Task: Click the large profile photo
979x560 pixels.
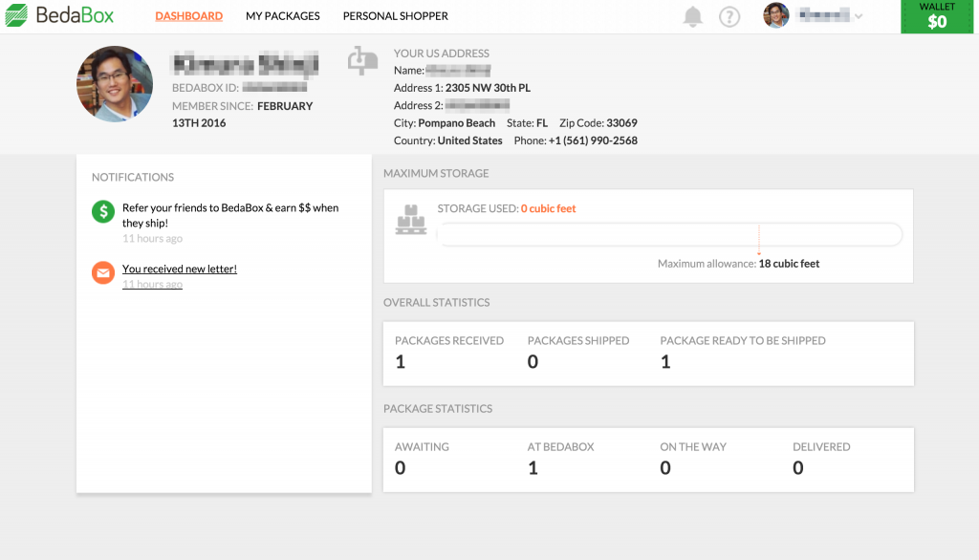Action: (x=115, y=84)
